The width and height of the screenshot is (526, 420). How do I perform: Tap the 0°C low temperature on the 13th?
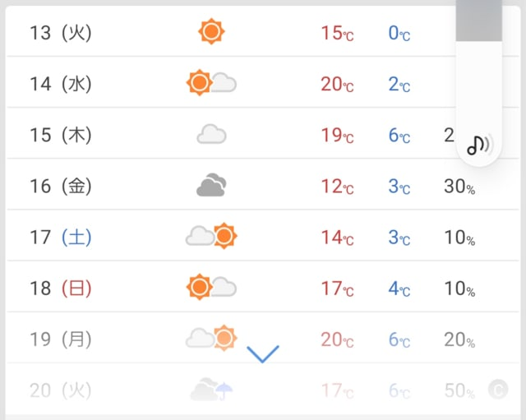pyautogui.click(x=399, y=33)
